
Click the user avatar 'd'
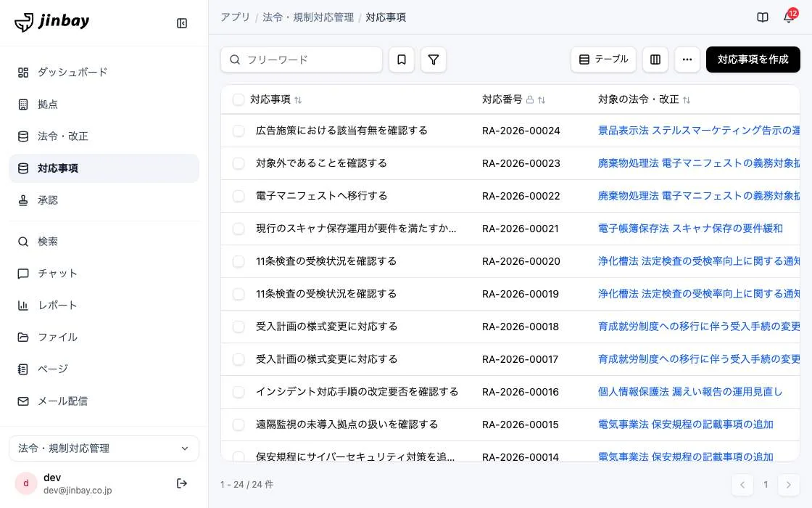coord(26,483)
